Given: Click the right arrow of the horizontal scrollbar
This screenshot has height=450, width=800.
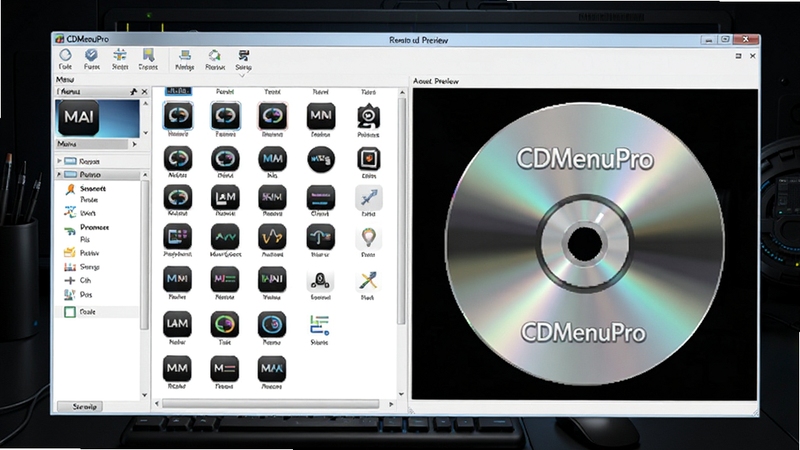Looking at the screenshot, I should [391, 404].
